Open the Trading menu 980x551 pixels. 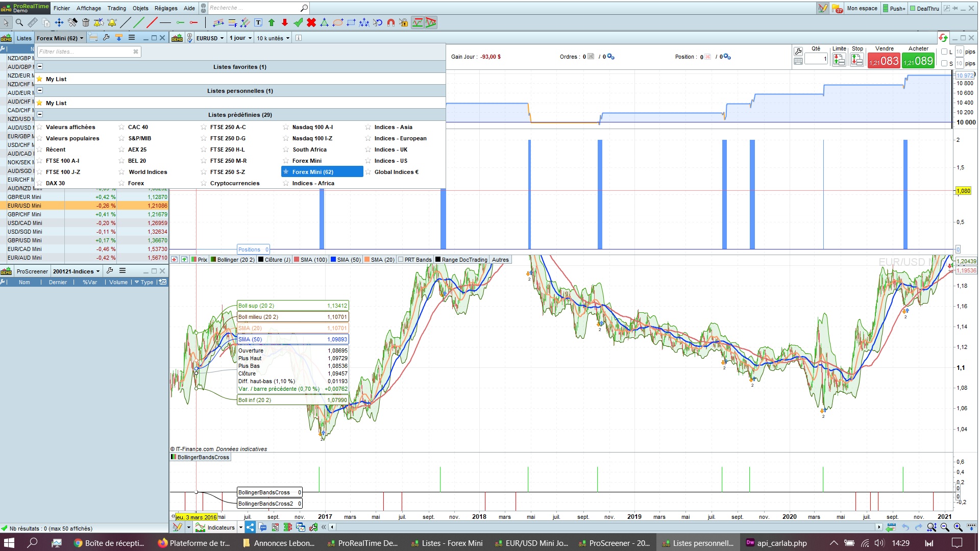click(x=116, y=8)
